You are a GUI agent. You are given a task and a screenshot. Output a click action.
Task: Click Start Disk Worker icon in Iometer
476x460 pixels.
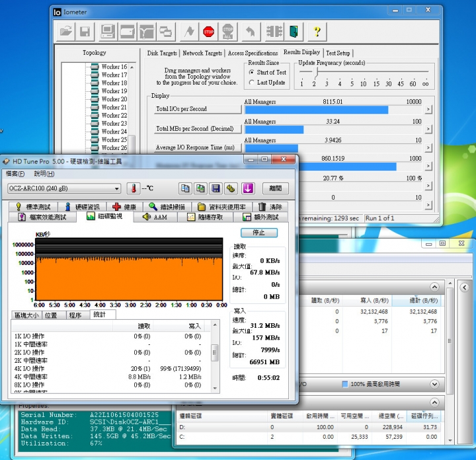[x=127, y=31]
